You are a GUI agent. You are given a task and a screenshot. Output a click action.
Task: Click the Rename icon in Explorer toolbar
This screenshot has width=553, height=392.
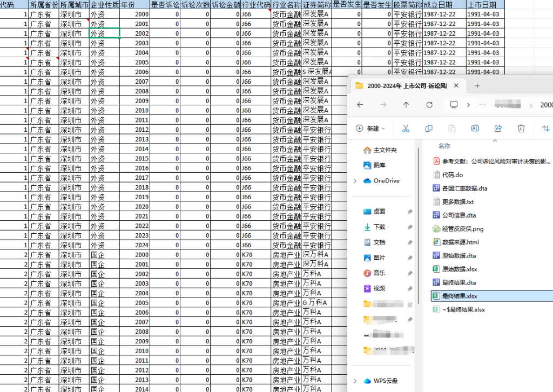[x=475, y=129]
